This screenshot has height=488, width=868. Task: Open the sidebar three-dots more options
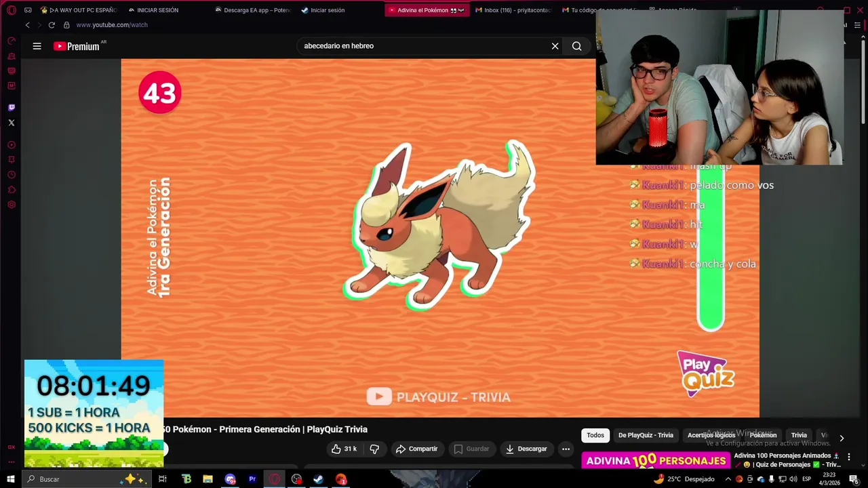pos(12,462)
